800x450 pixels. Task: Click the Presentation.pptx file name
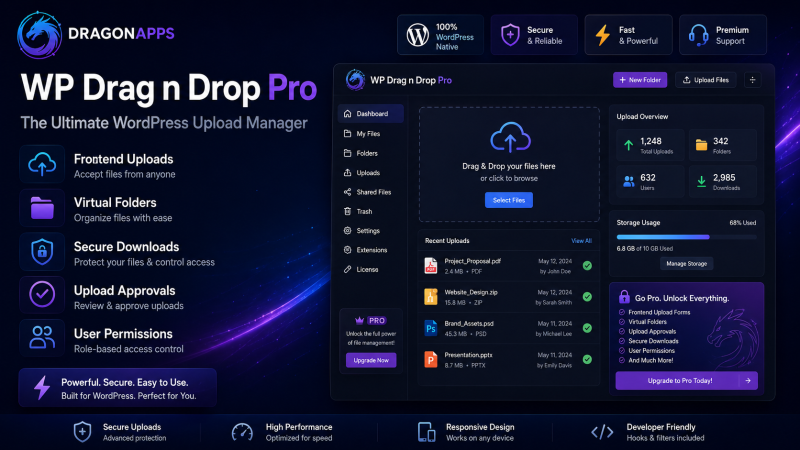pyautogui.click(x=468, y=355)
